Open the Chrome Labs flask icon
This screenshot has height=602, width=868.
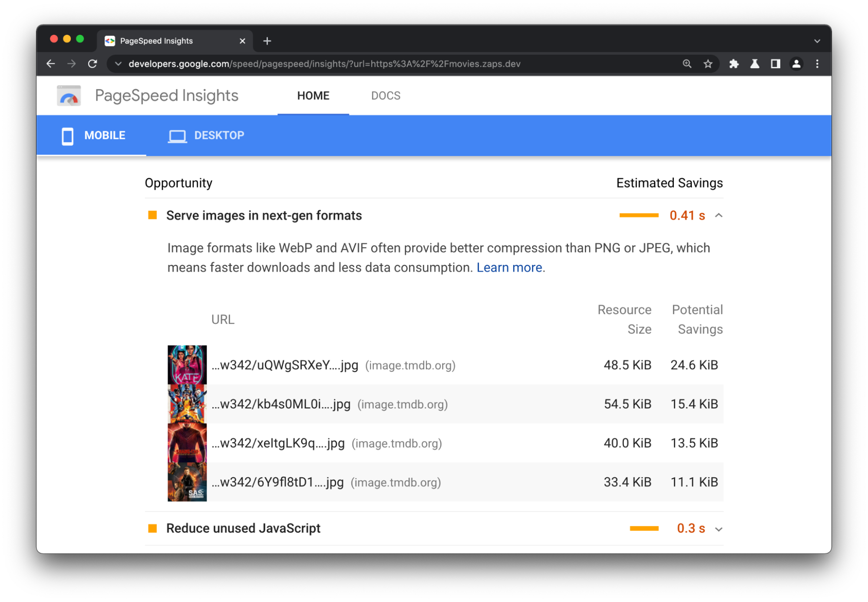pyautogui.click(x=755, y=63)
